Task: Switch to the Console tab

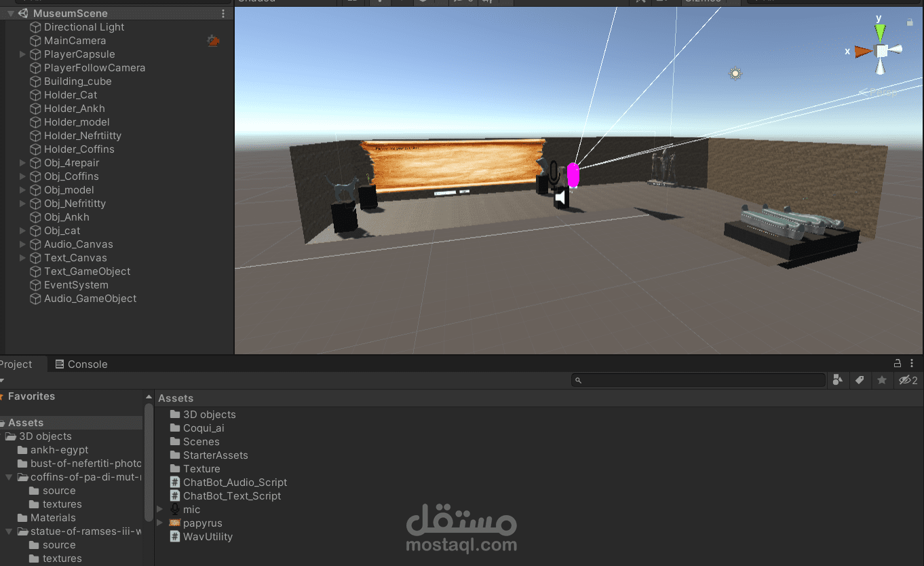Action: (x=81, y=364)
